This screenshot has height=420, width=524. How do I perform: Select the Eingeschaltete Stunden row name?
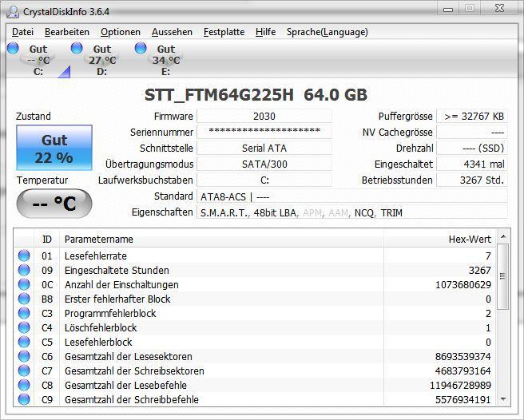click(117, 271)
